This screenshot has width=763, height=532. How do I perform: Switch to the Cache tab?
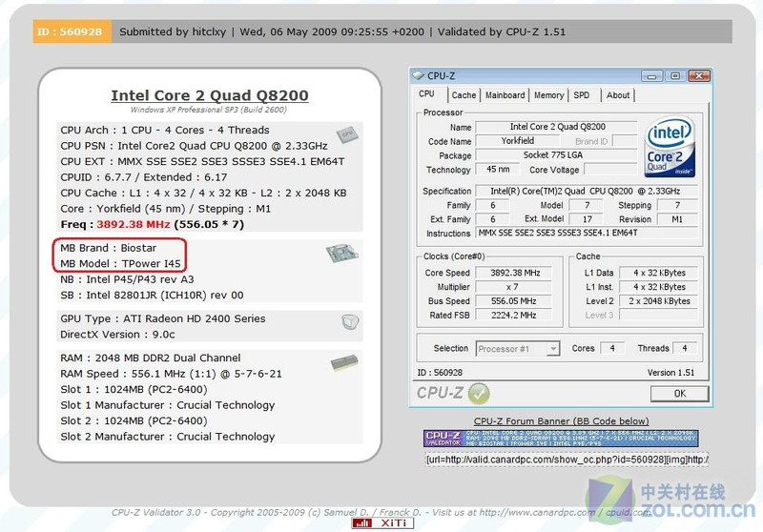point(464,95)
